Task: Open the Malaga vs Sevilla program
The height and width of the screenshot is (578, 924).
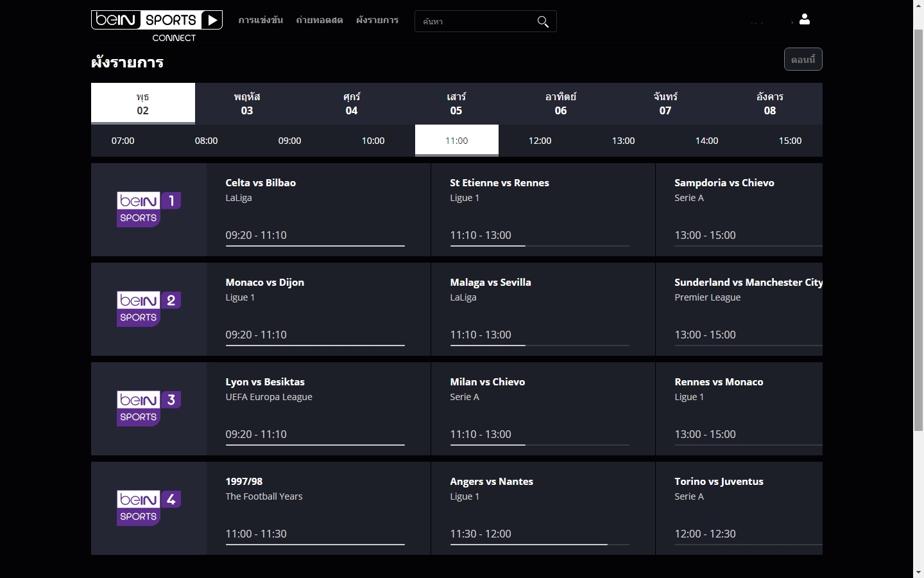Action: [x=543, y=309]
